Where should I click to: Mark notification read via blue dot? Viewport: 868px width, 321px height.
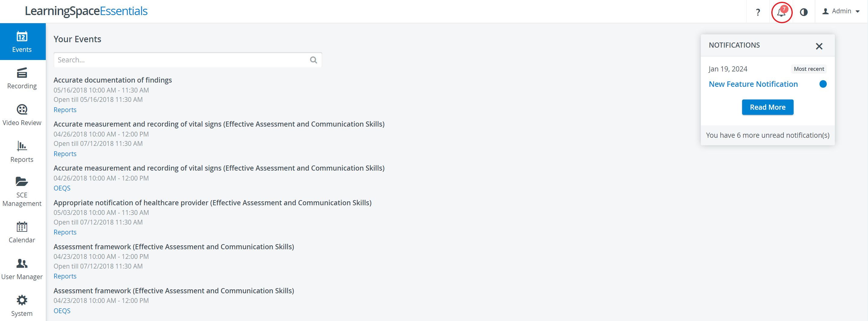[x=823, y=84]
